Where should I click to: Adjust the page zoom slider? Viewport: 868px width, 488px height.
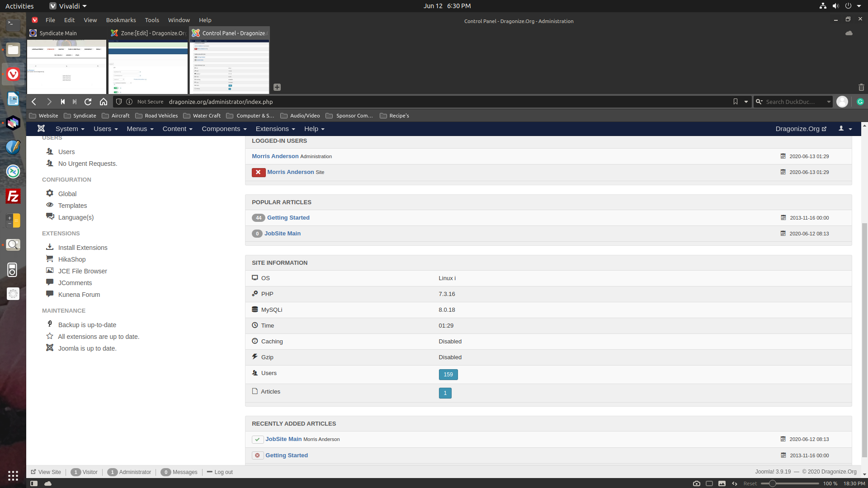773,483
